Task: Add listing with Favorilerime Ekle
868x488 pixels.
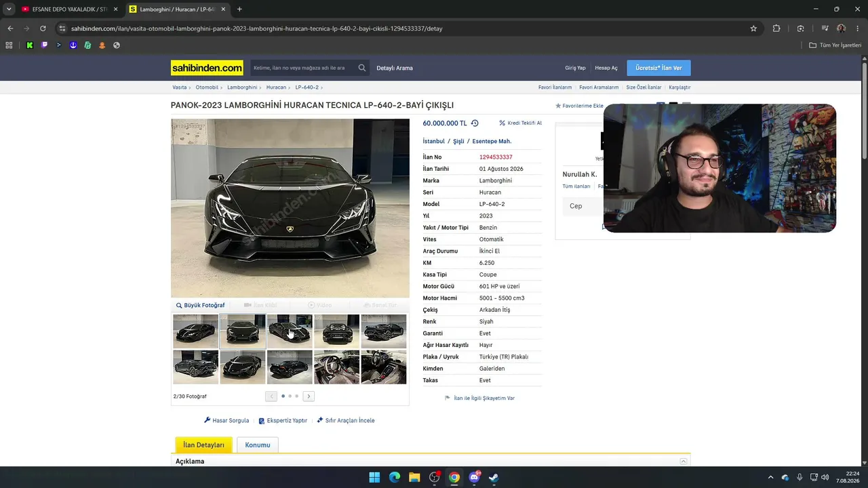Action: point(579,106)
